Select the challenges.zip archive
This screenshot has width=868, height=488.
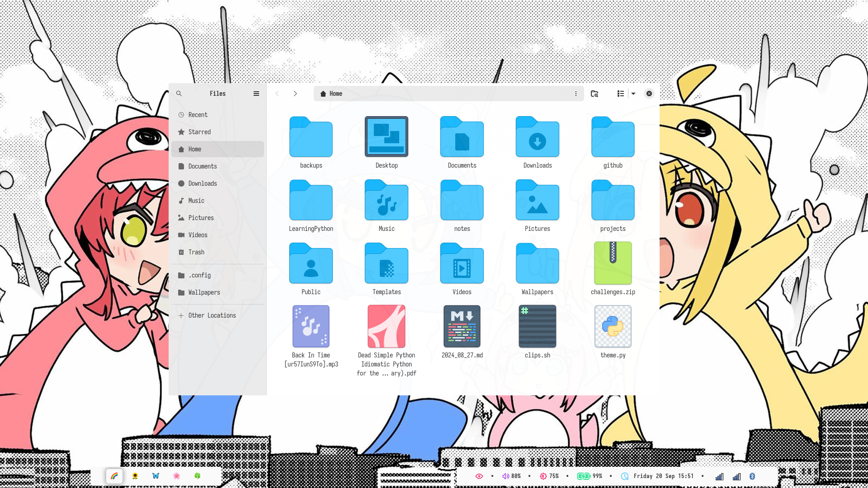point(613,263)
